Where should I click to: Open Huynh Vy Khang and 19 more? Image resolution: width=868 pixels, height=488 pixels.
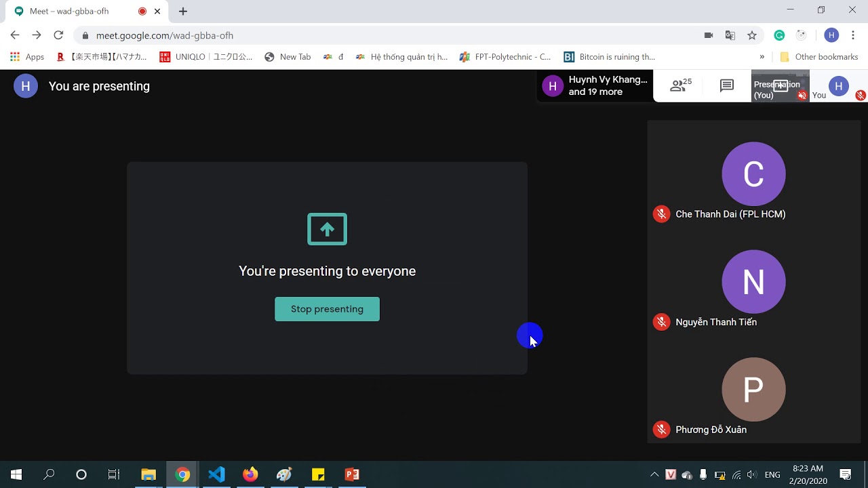595,85
